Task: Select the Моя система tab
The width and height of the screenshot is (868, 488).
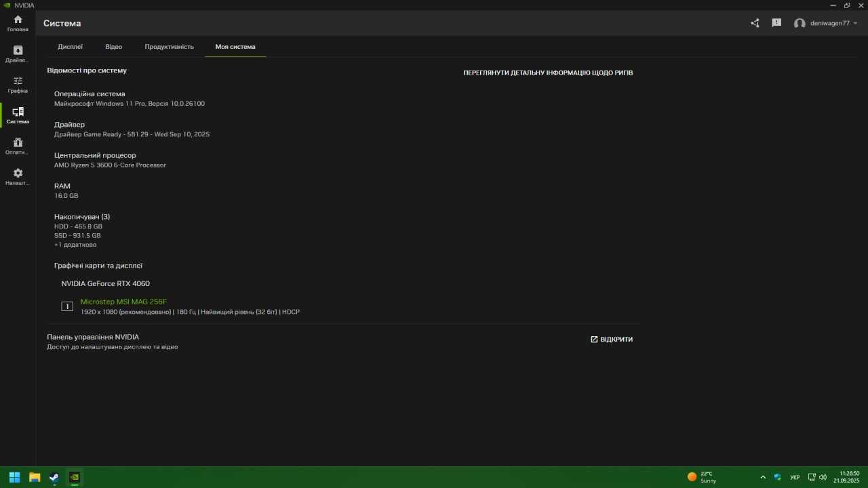Action: coord(235,47)
